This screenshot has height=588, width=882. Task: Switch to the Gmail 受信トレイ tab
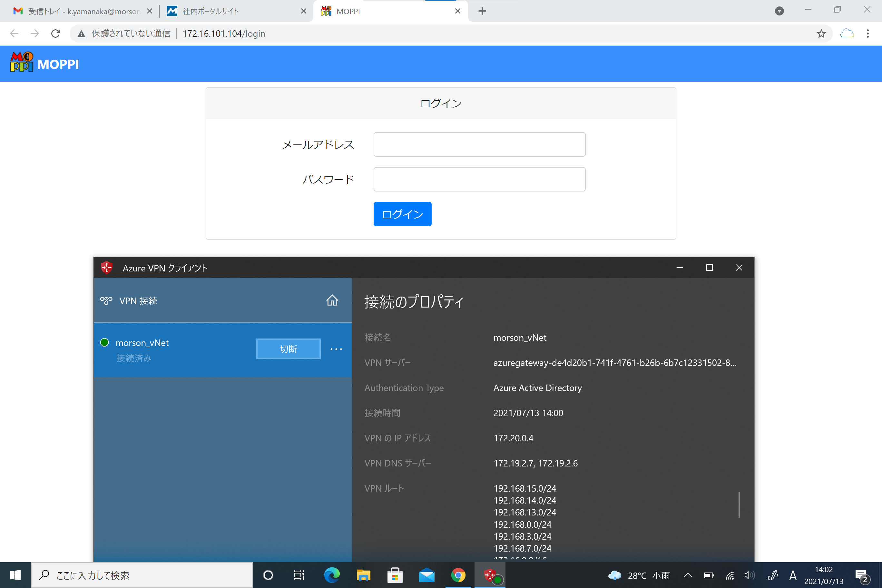(x=83, y=11)
